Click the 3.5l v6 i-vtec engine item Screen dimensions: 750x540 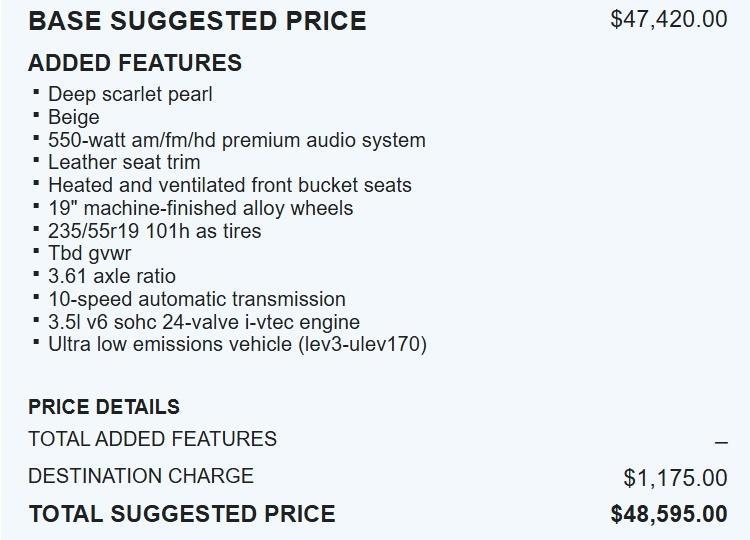point(203,322)
